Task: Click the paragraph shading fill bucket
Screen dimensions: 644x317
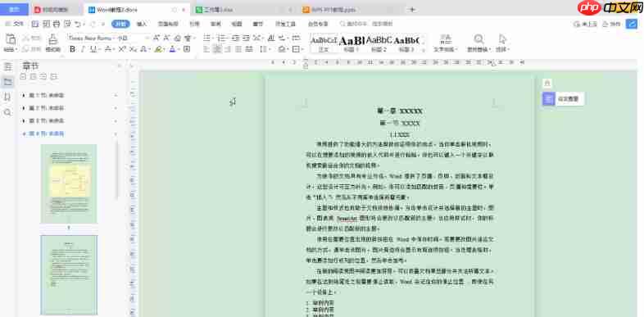Action: point(281,50)
